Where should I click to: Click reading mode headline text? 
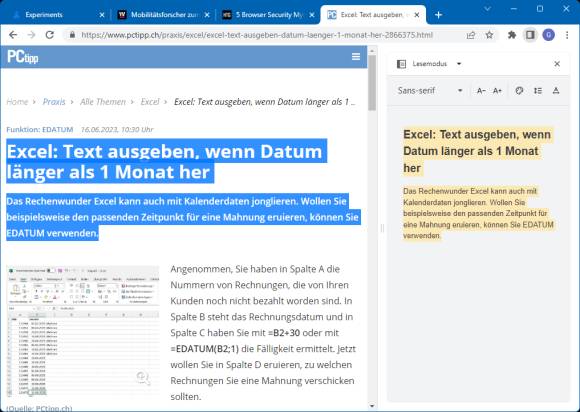coord(477,151)
